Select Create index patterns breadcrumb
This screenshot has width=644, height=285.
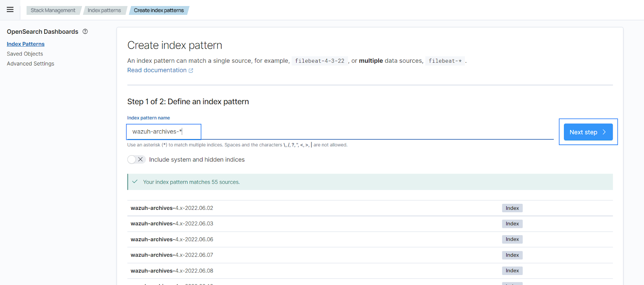click(159, 10)
